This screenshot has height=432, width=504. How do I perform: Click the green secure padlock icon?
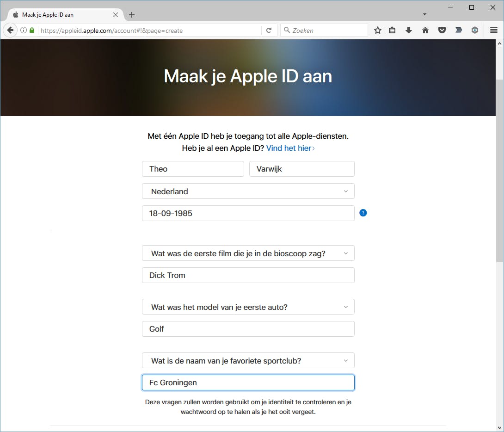click(32, 30)
